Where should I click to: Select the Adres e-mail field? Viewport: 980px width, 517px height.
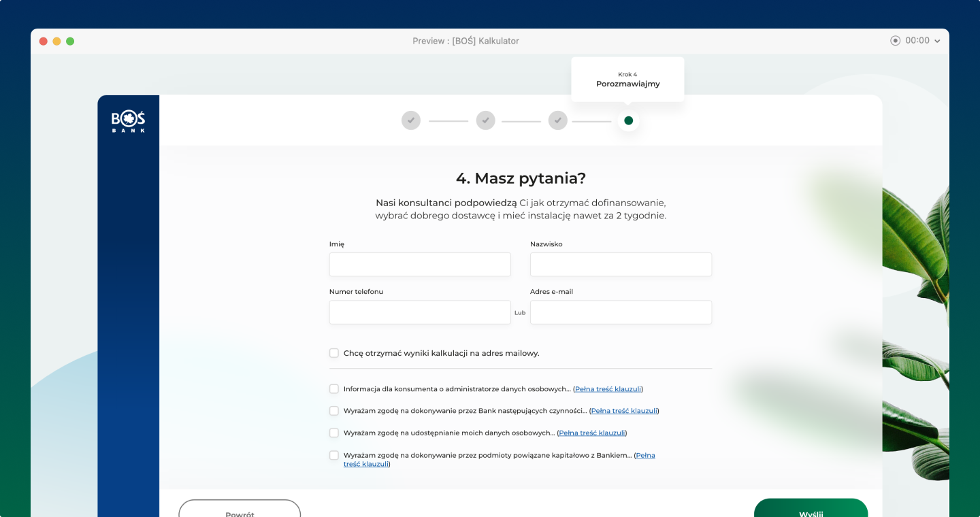[621, 312]
